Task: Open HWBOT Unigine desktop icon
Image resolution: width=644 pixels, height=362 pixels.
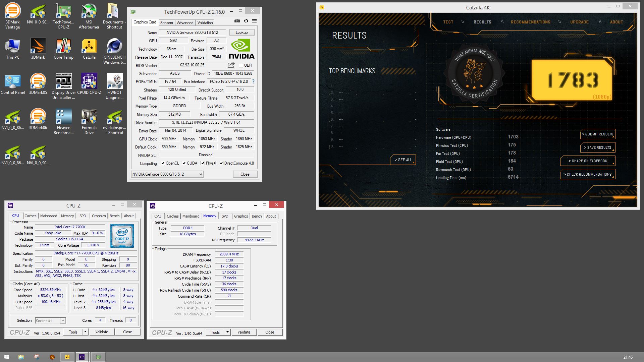Action: [x=114, y=86]
